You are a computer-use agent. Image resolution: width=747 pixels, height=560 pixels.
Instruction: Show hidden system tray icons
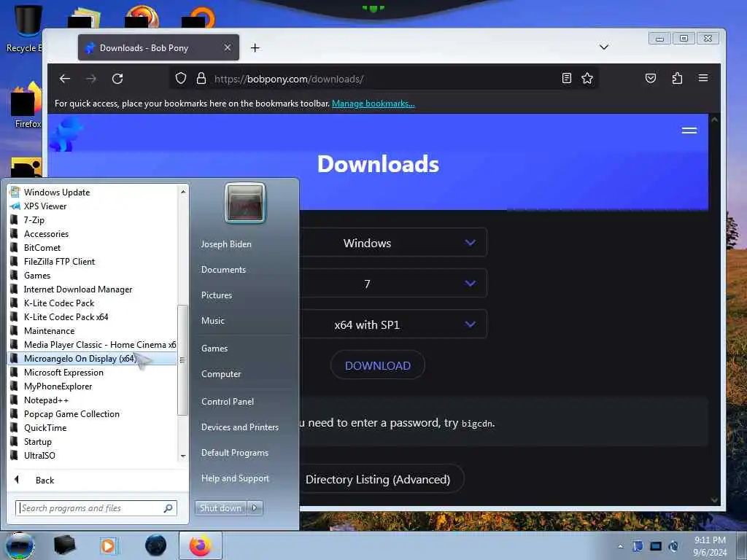point(620,546)
